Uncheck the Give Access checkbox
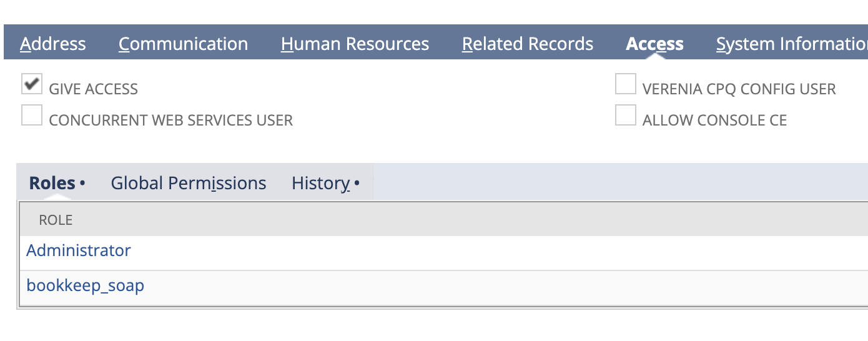Screen dimensions: 868x341 (x=32, y=84)
